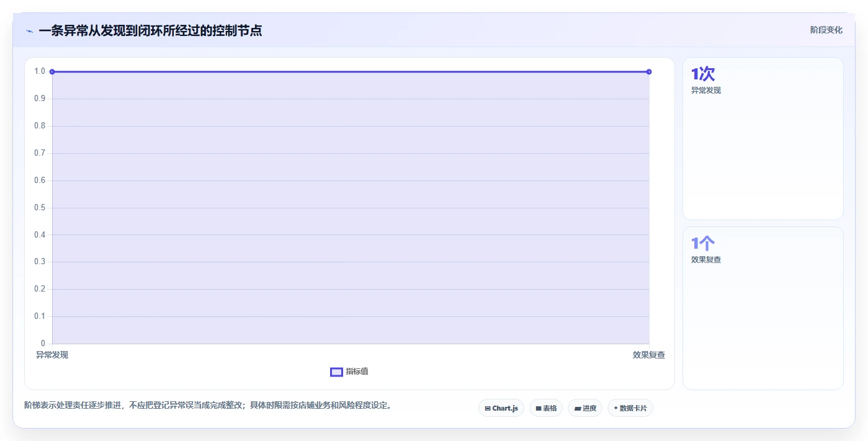
Task: Click the 0.5 y-axis tick label
Action: pyautogui.click(x=40, y=208)
